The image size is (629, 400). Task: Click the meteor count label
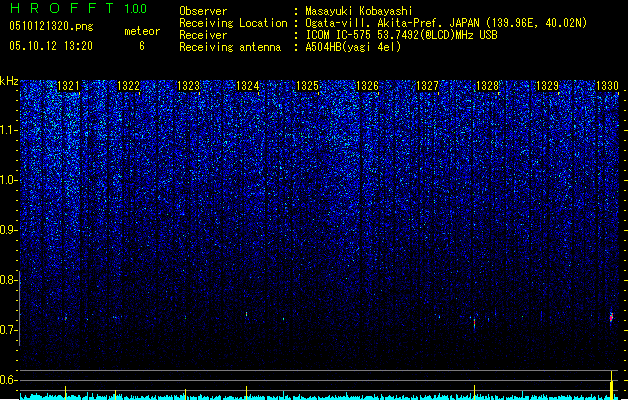(142, 31)
